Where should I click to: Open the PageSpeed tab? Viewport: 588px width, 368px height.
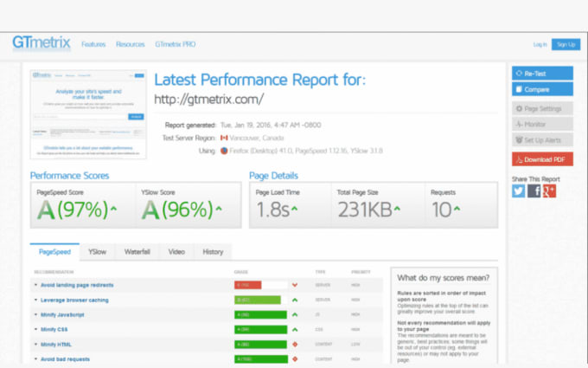(x=54, y=252)
